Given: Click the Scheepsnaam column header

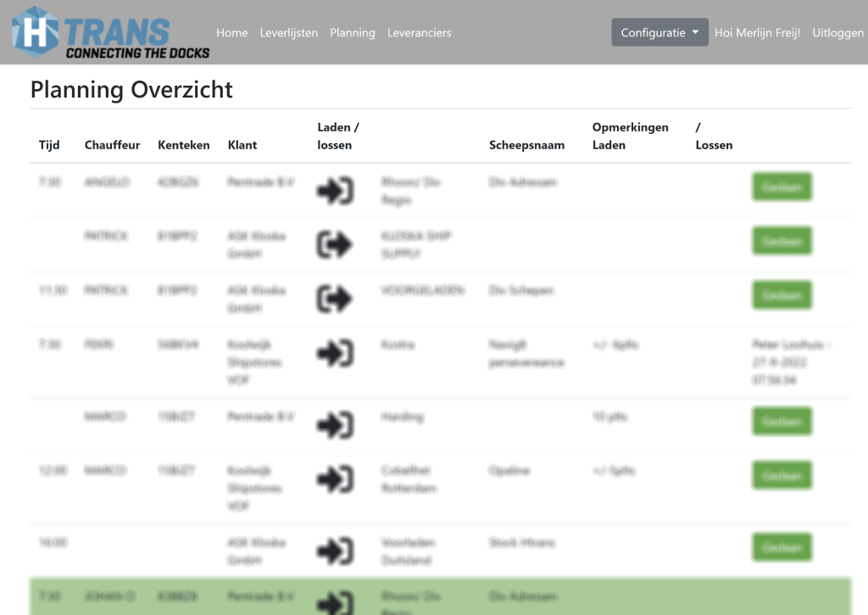Looking at the screenshot, I should point(526,145).
